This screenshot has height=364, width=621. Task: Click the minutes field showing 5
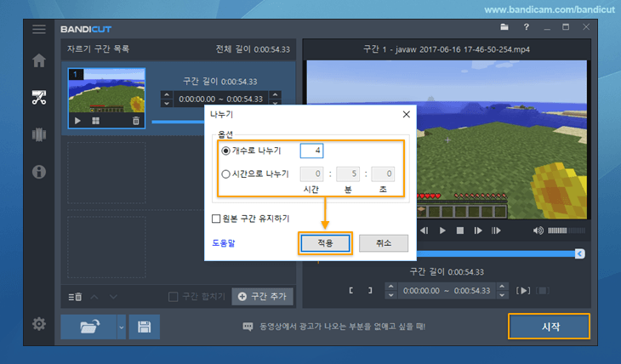coord(348,173)
